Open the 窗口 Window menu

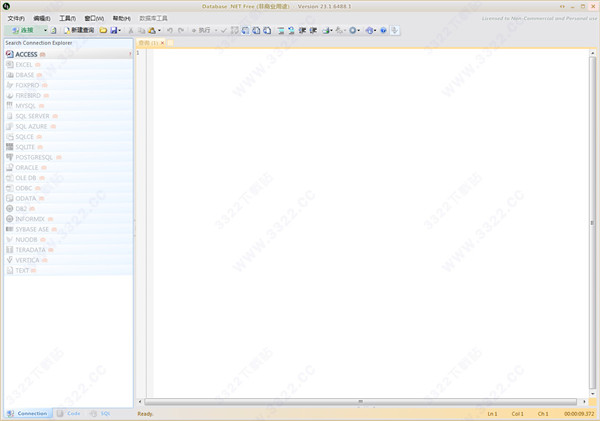click(94, 18)
